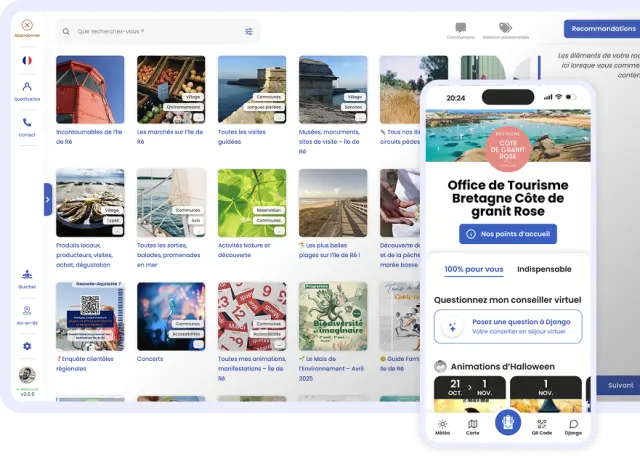640x459 pixels.
Task: Open the search filter sliders icon
Action: click(249, 32)
